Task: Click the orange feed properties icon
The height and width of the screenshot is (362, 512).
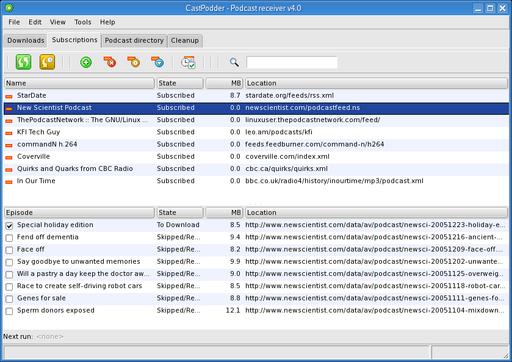Action: click(x=134, y=62)
